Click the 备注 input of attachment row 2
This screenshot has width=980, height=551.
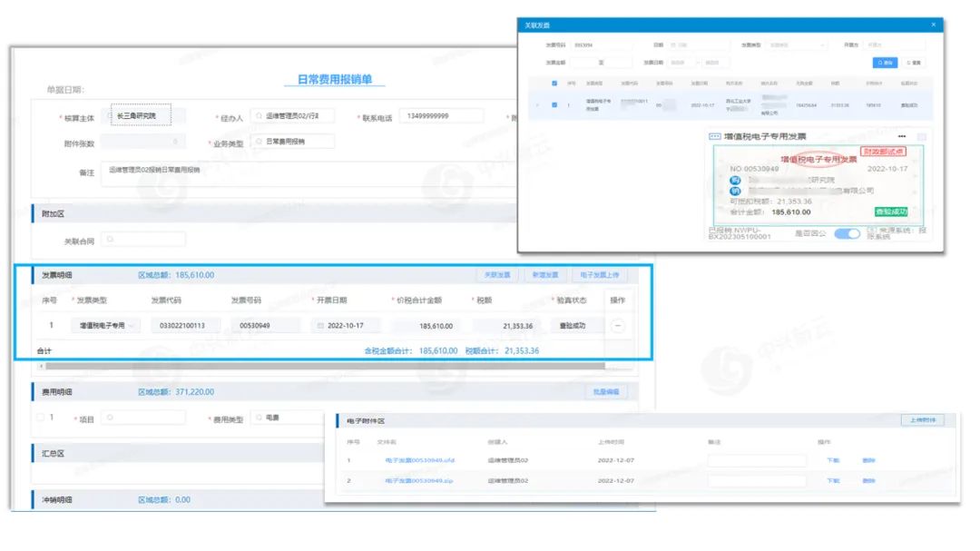(757, 481)
